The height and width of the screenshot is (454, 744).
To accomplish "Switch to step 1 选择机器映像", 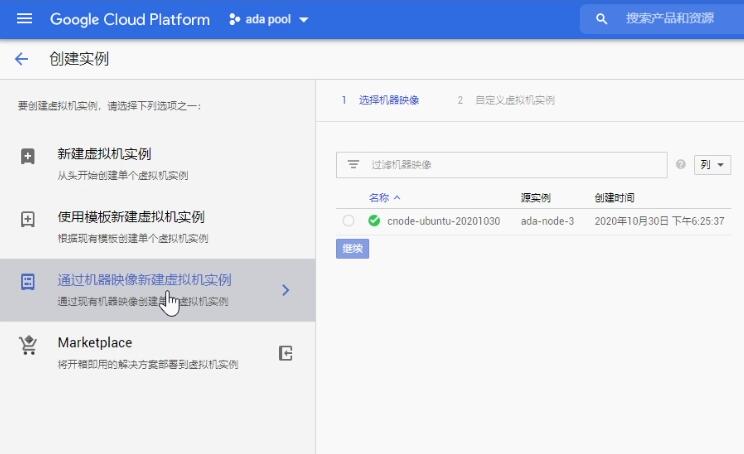I will click(x=381, y=100).
